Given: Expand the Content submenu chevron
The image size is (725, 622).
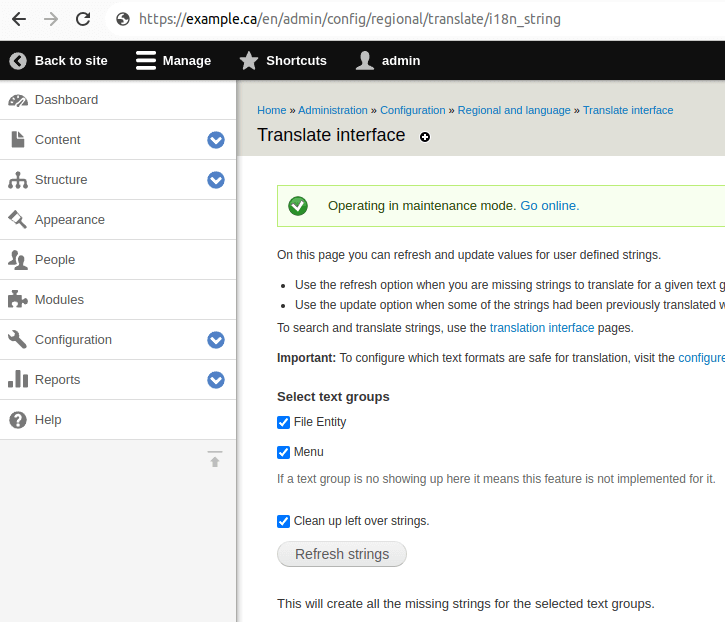Looking at the screenshot, I should coord(216,140).
